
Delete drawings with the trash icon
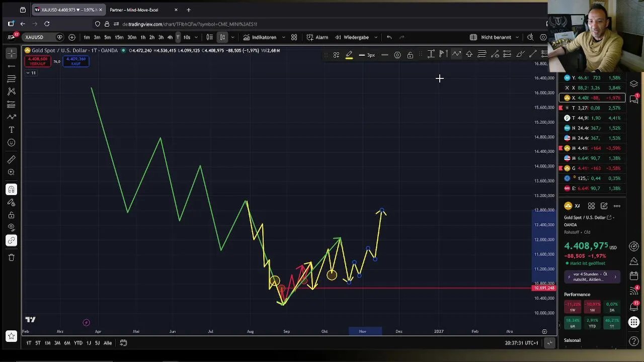[11, 257]
